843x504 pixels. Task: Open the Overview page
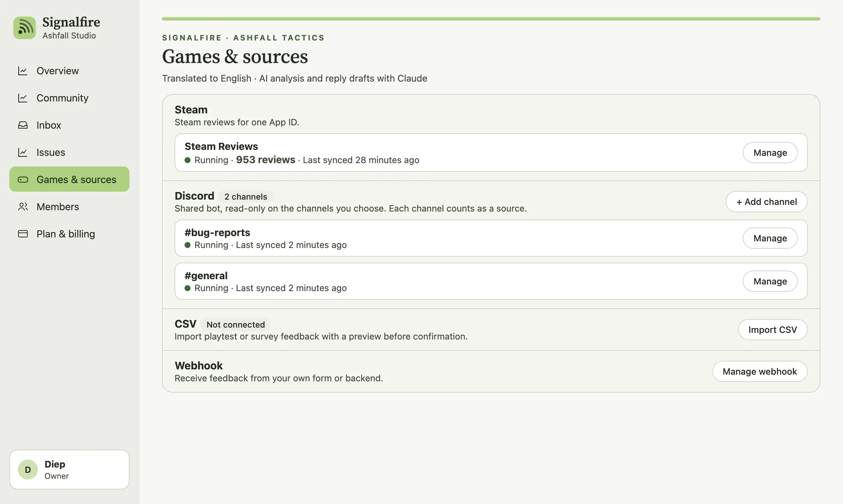coord(69,71)
